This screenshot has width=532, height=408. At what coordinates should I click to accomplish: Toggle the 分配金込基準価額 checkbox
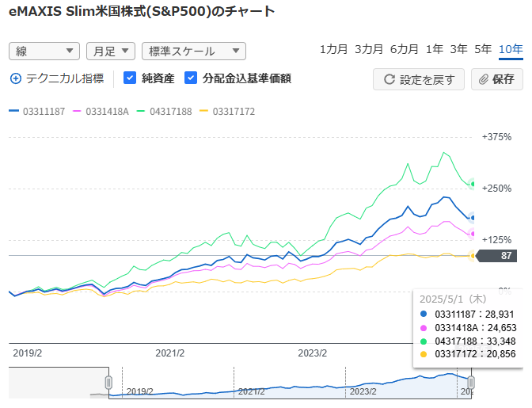pyautogui.click(x=191, y=78)
